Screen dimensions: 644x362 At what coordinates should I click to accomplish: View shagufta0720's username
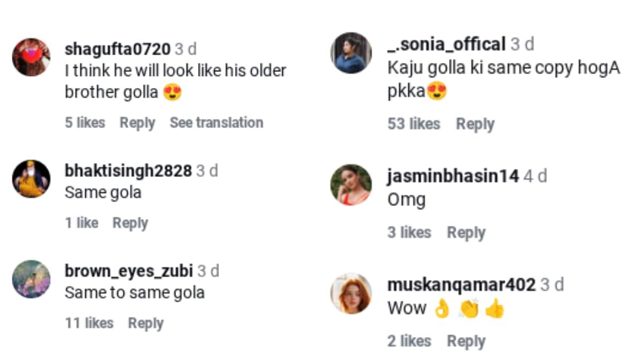click(116, 49)
